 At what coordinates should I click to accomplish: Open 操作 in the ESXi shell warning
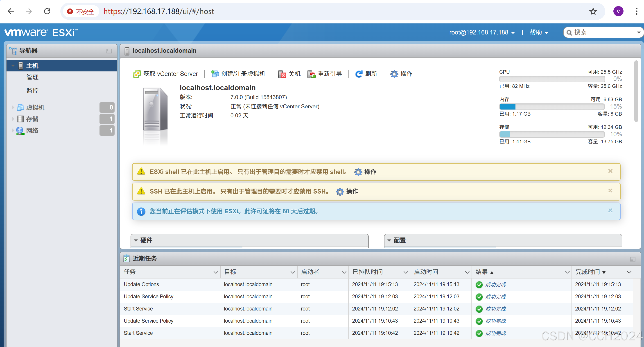coord(365,172)
